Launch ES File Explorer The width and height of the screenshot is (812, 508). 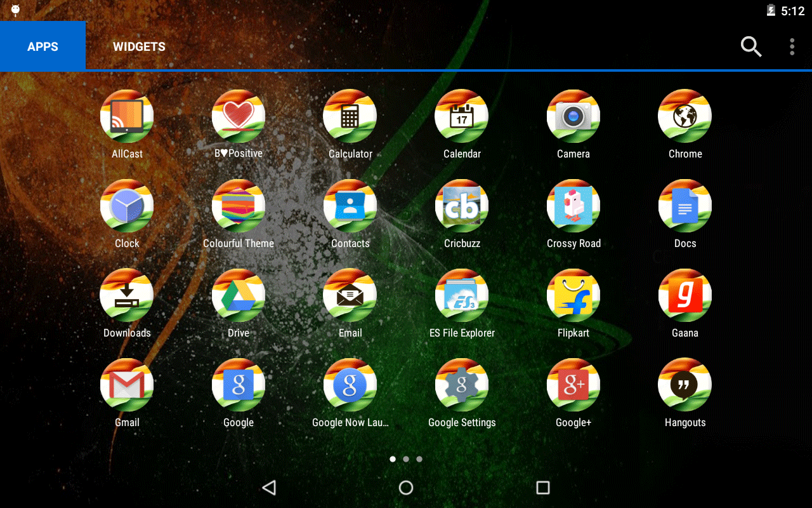[x=462, y=295]
